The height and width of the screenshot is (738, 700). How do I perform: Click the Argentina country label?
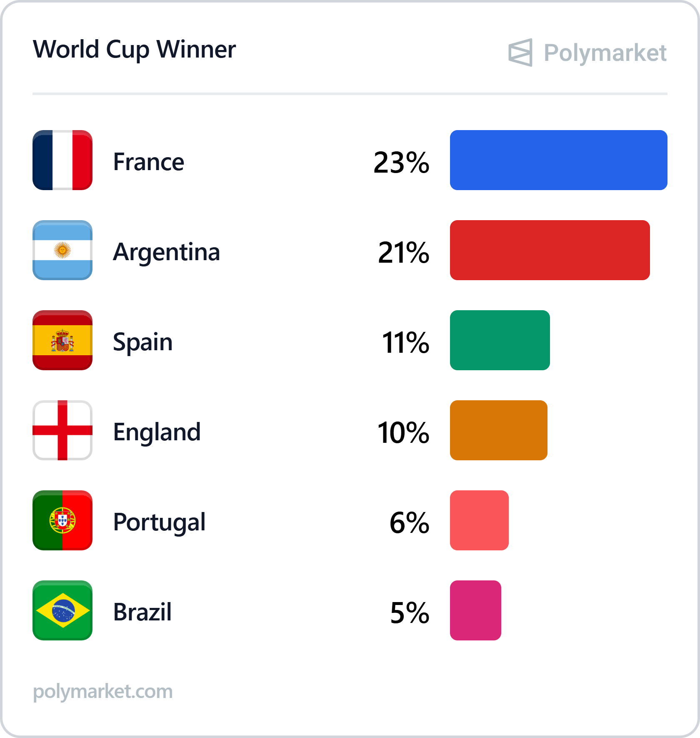166,253
